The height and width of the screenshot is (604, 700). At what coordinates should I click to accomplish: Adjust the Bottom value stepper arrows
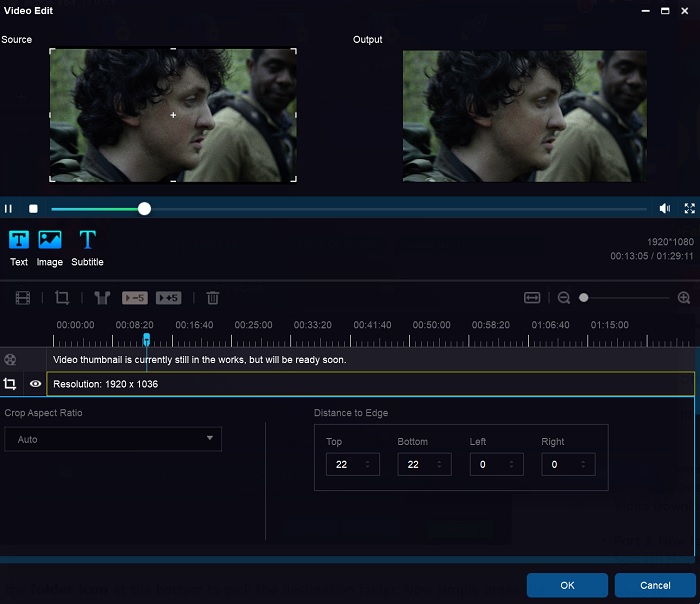(x=439, y=465)
